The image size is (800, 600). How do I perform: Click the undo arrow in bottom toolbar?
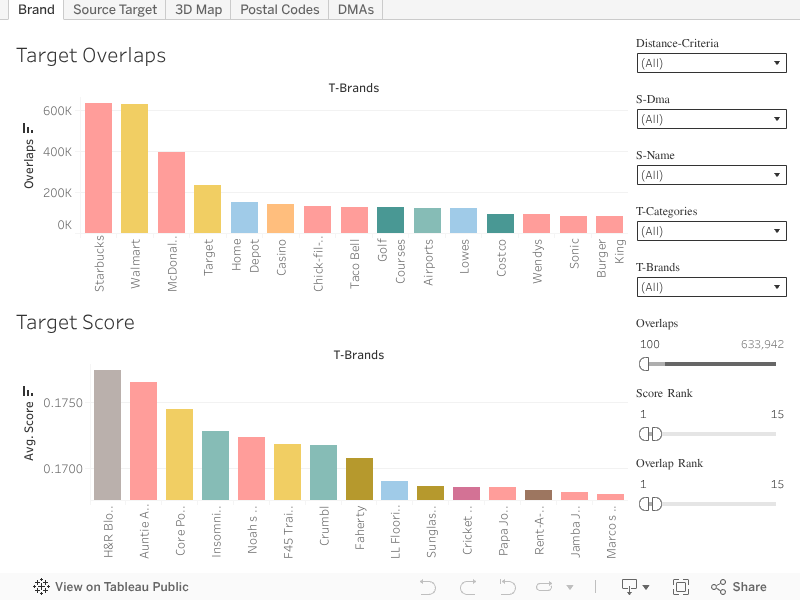click(428, 587)
